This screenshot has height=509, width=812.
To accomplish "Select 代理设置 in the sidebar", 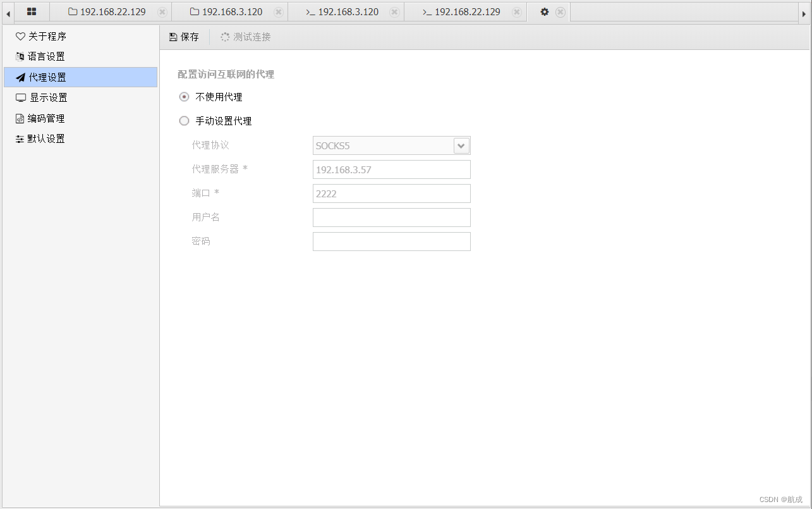I will 81,77.
